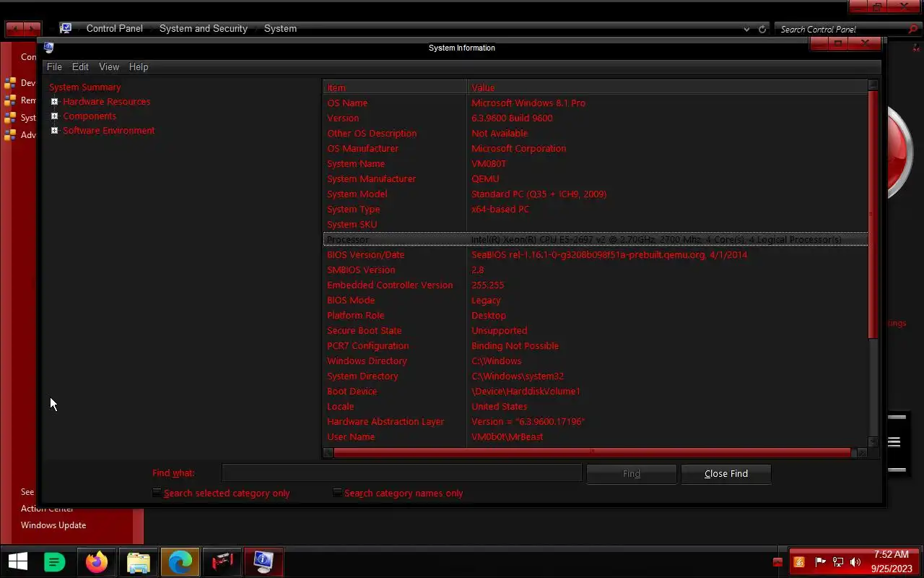Select the 'Processor' row
This screenshot has width=924, height=578.
[x=595, y=239]
